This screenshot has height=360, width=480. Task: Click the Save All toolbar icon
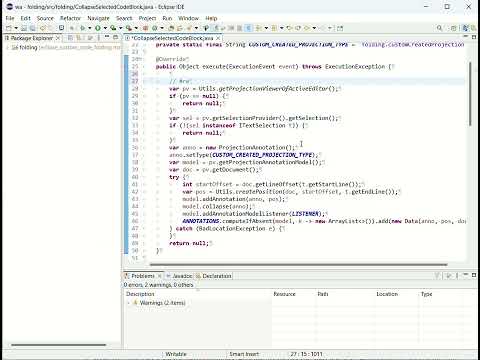click(32, 28)
